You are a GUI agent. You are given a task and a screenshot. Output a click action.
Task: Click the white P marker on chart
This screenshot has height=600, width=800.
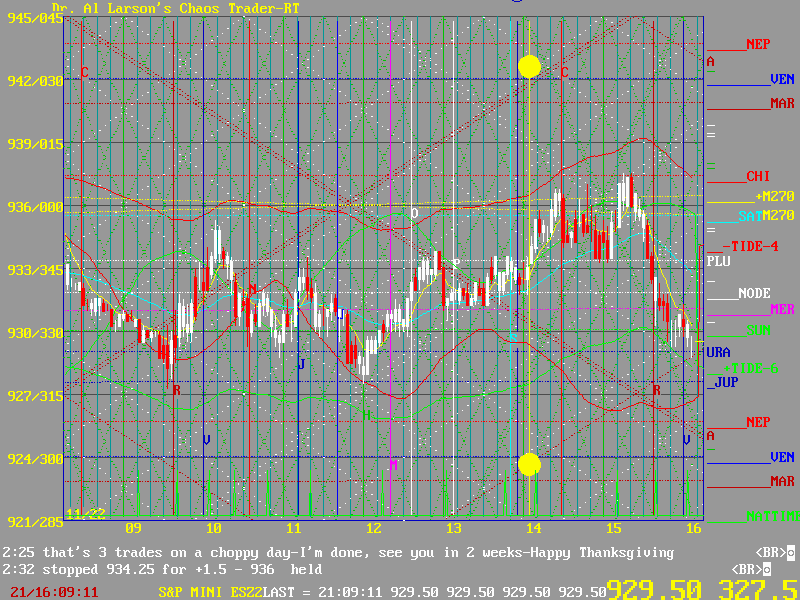tap(456, 264)
